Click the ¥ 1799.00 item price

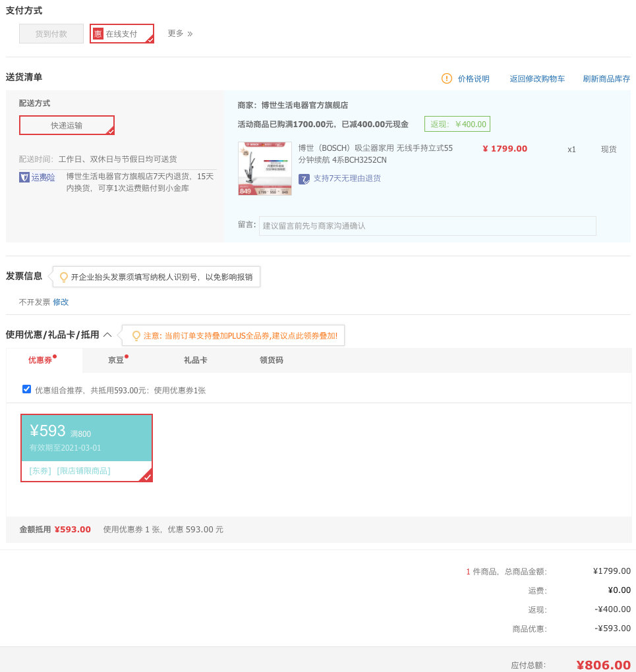point(505,149)
